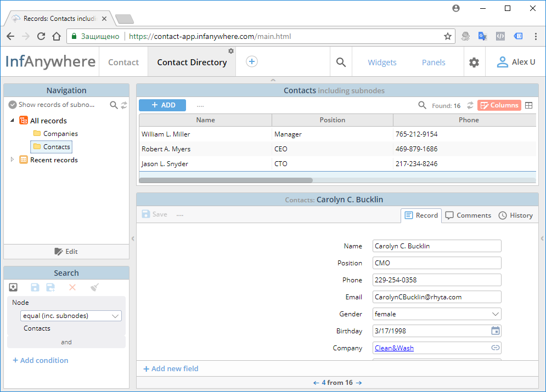Screen dimensions: 546x392
Task: Click Add new field
Action: click(171, 368)
